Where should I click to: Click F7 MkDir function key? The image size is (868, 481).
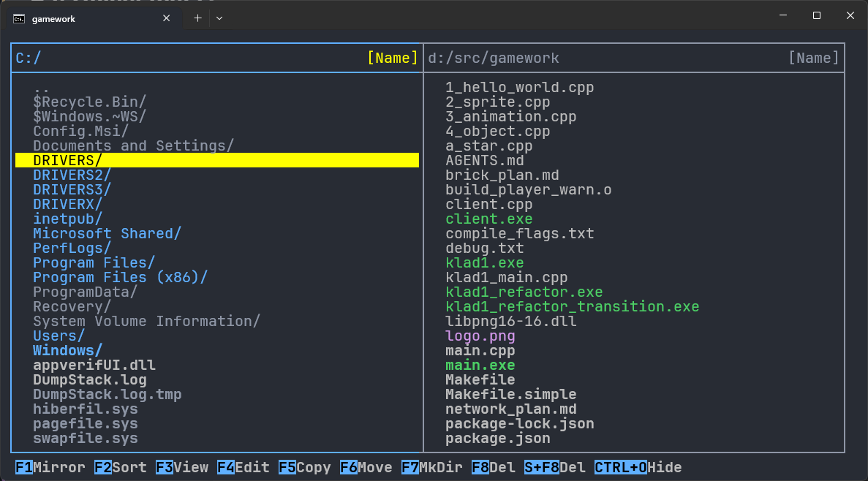tap(431, 467)
